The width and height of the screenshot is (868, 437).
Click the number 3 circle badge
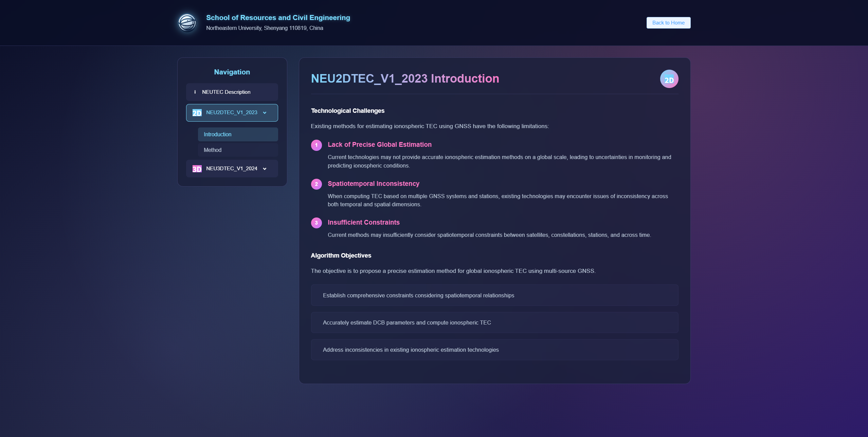pos(316,223)
